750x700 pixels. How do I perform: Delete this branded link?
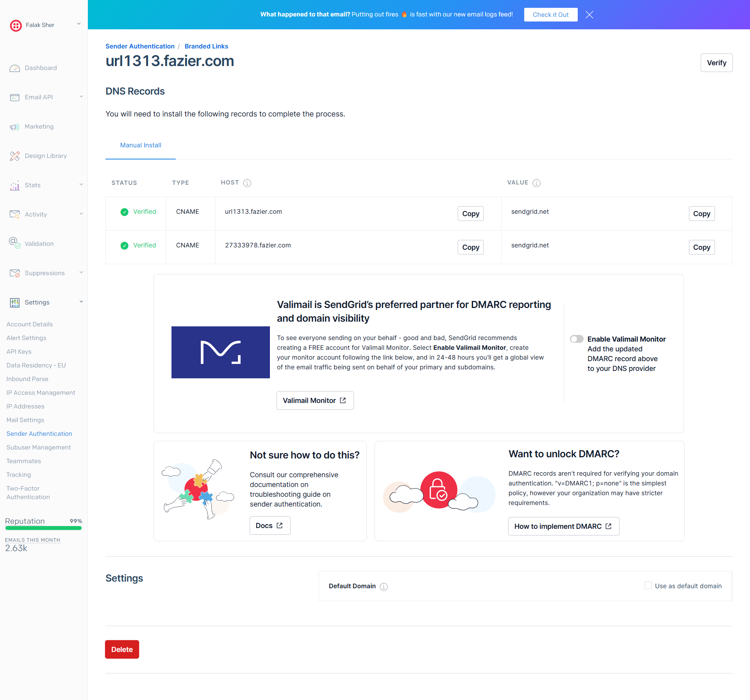click(x=122, y=650)
